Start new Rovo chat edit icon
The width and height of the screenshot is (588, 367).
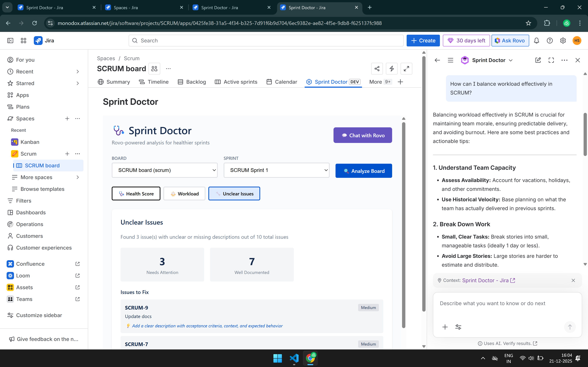click(x=538, y=60)
